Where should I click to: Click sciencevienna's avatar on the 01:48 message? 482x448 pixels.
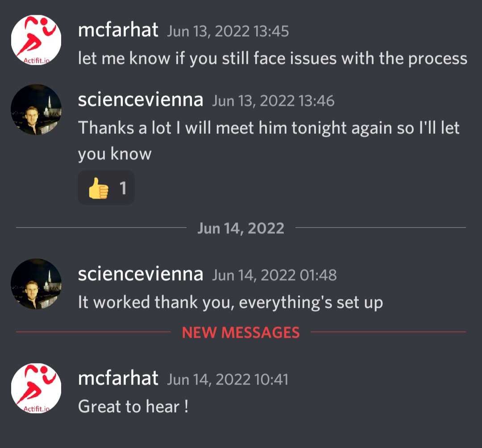36,284
